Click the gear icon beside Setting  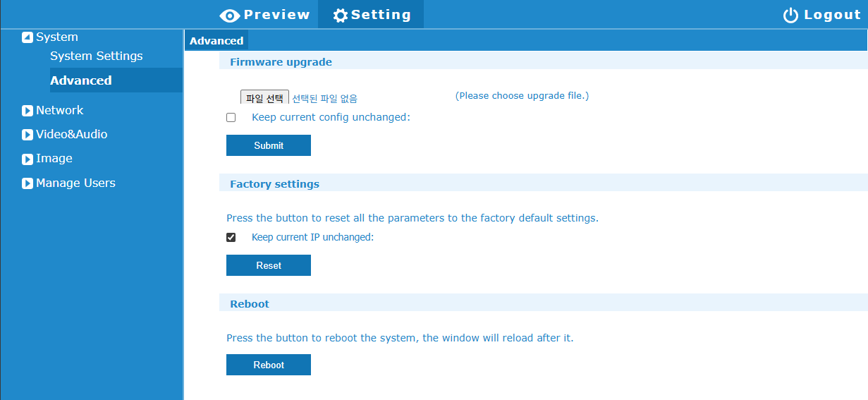tap(341, 16)
